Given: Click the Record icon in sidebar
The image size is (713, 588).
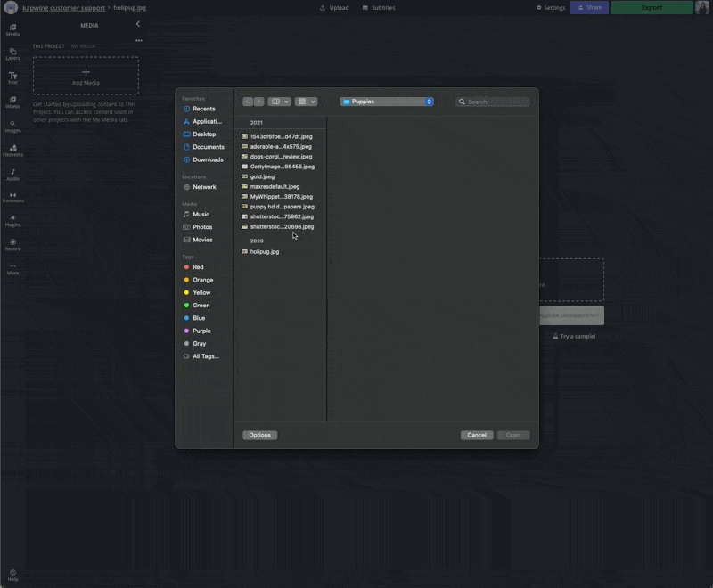Looking at the screenshot, I should pyautogui.click(x=12, y=244).
